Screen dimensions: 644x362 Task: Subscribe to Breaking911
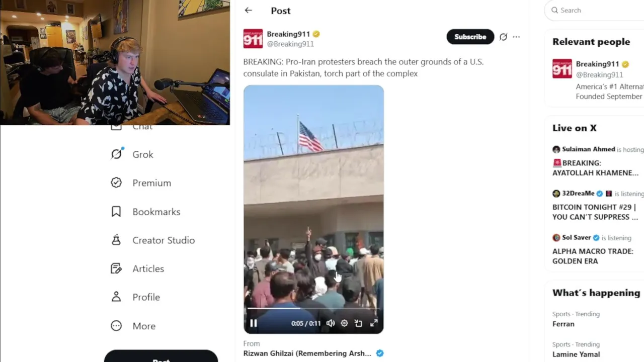(470, 37)
